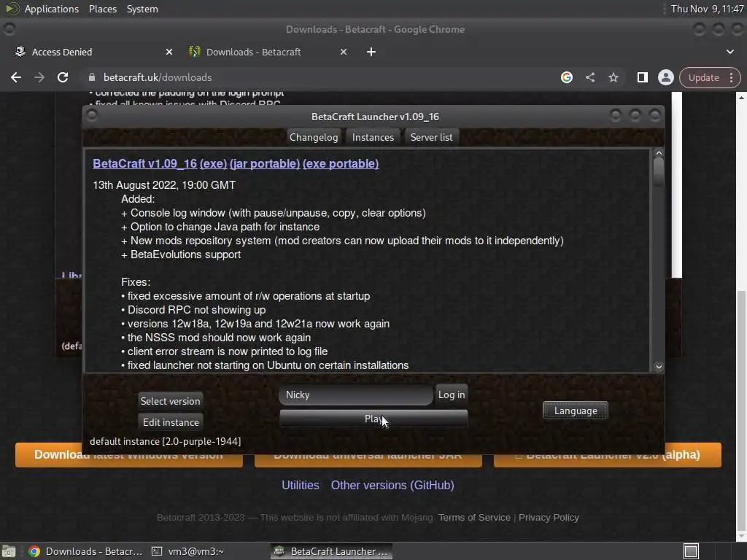Open the Google icon in address bar
The height and width of the screenshot is (560, 747).
point(566,77)
